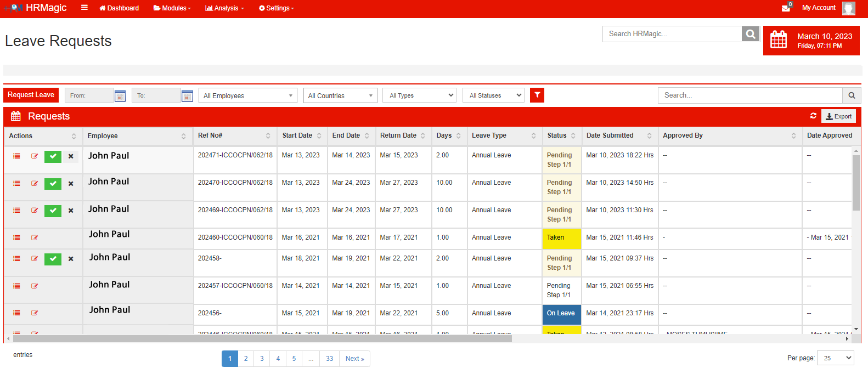868x385 pixels.
Task: Open the Modules menu
Action: pyautogui.click(x=172, y=8)
